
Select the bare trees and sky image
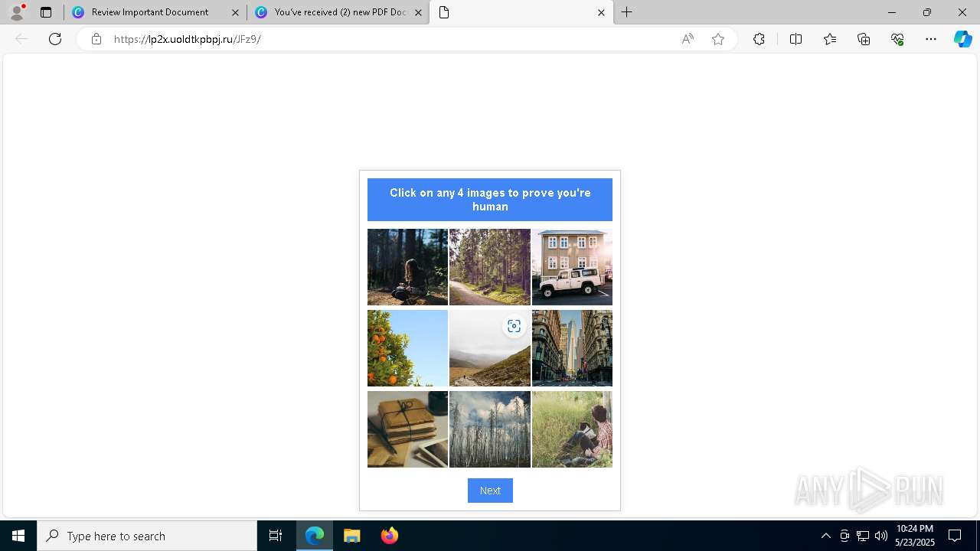tap(490, 429)
